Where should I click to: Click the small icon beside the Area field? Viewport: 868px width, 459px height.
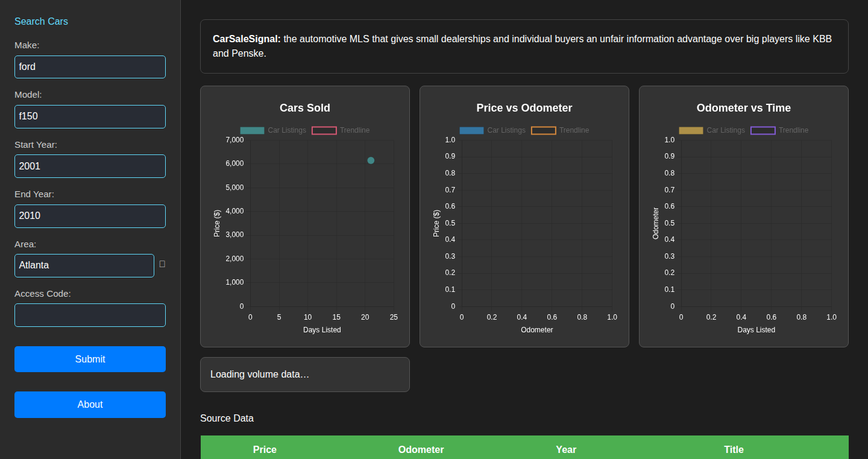tap(162, 264)
